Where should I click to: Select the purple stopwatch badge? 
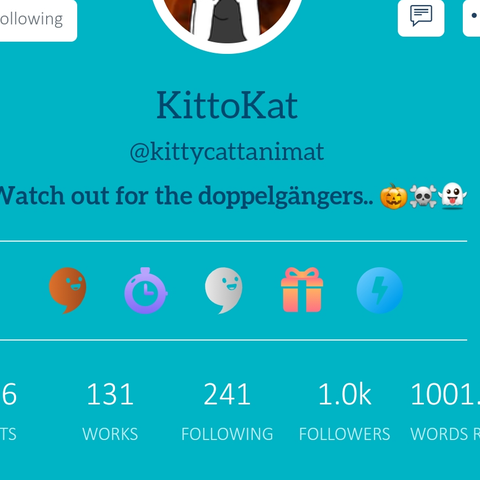146,290
